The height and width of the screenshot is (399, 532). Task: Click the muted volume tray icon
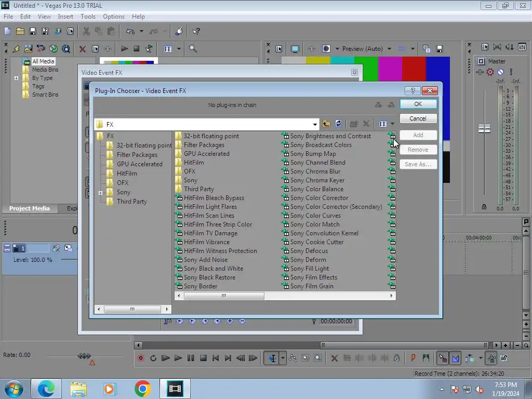coord(480,389)
